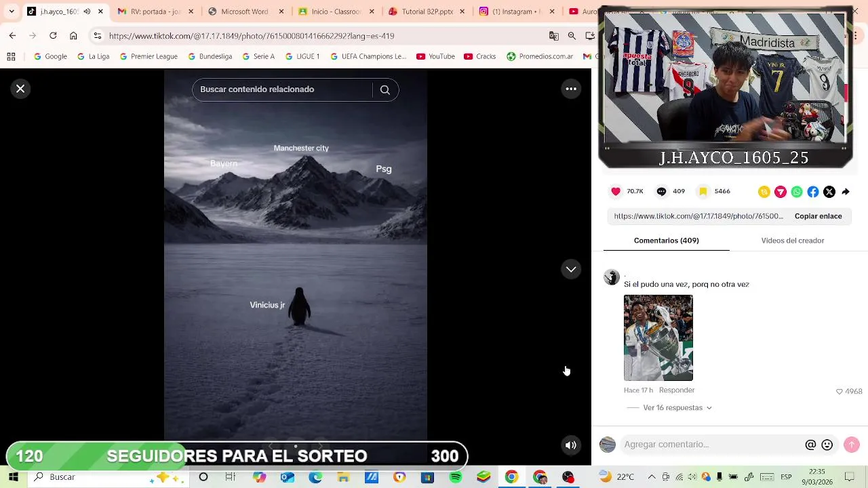
Task: Click the commenter's profile avatar
Action: [x=612, y=277]
